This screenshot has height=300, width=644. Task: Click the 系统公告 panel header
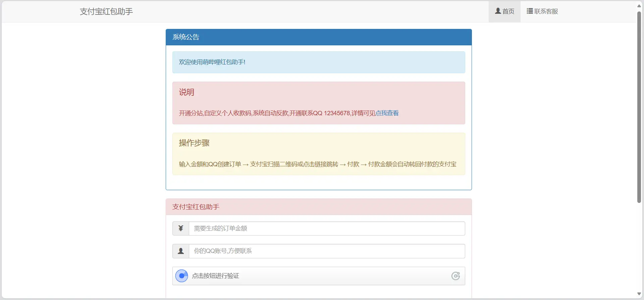(319, 37)
